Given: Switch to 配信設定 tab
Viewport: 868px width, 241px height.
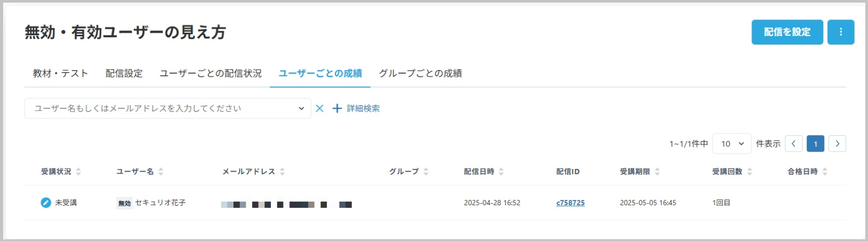Looking at the screenshot, I should click(x=124, y=73).
